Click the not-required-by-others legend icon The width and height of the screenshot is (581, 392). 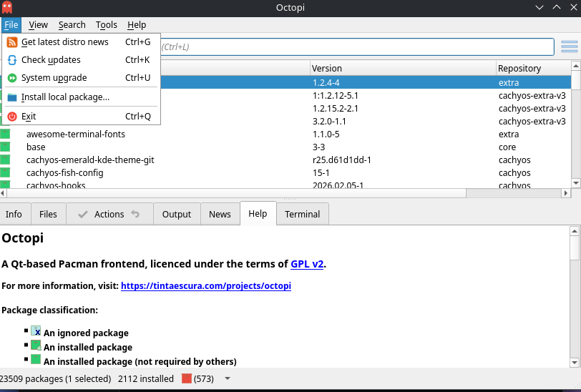[36, 359]
